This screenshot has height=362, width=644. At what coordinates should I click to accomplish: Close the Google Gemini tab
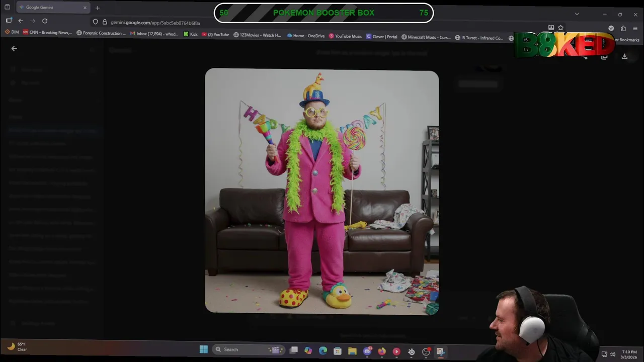click(85, 8)
